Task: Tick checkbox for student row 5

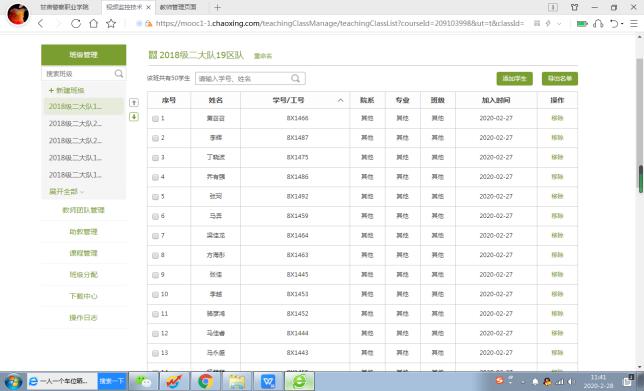Action: click(155, 197)
